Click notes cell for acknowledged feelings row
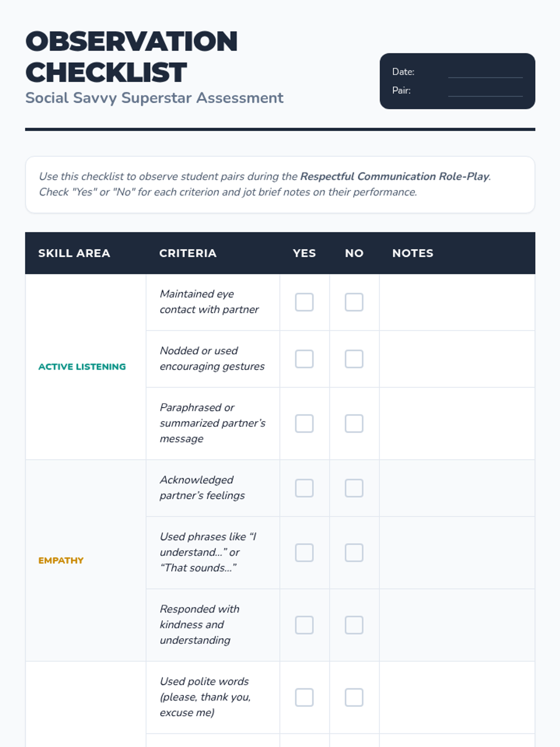Viewport: 560px width, 747px height. click(x=457, y=488)
